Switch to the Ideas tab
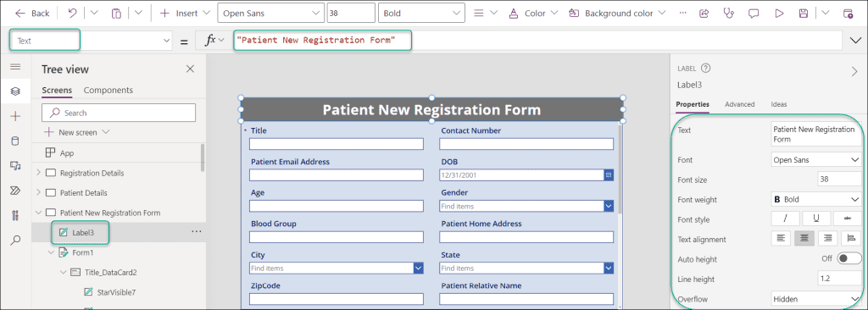Viewport: 868px width, 310px height. pos(779,104)
